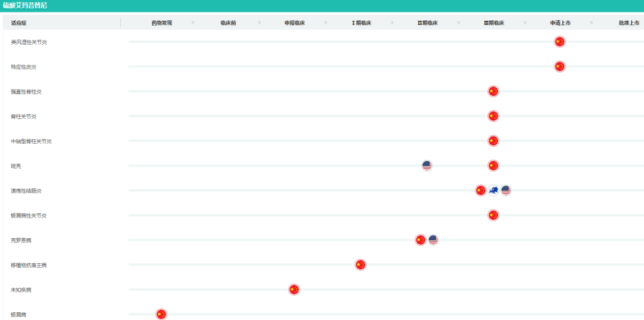Click the 适应症 column header
The image size is (644, 320).
pos(19,23)
